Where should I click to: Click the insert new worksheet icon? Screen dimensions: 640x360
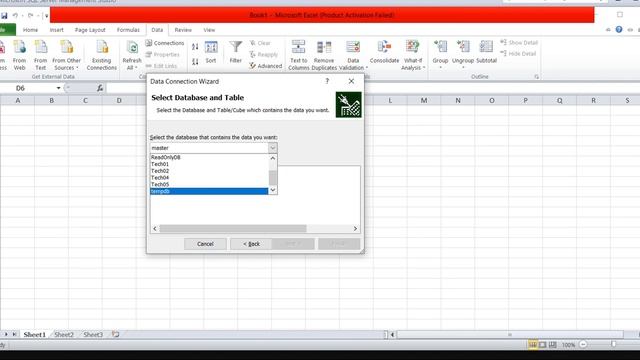(x=116, y=334)
